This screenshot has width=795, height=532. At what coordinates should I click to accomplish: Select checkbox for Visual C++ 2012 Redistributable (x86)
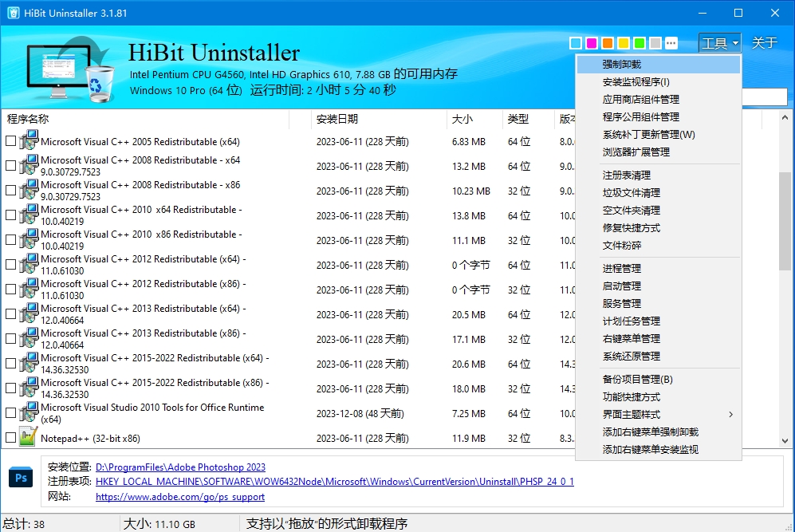click(x=10, y=290)
